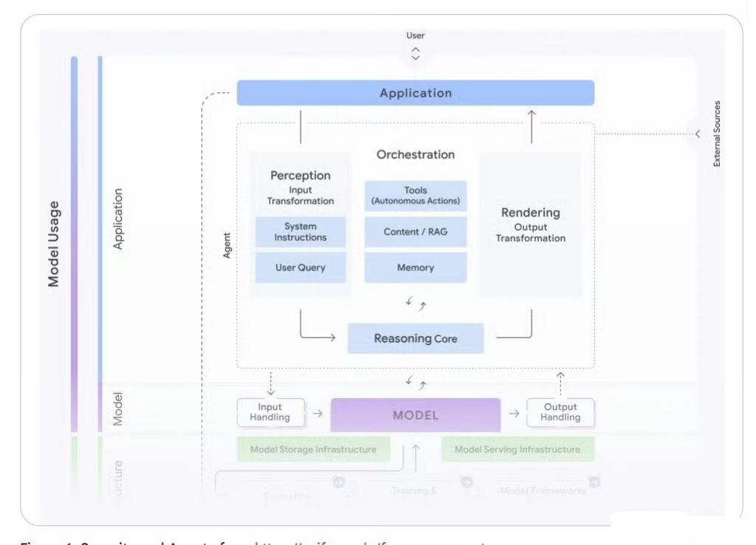Select the Model Storage Infrastructure box

click(314, 449)
